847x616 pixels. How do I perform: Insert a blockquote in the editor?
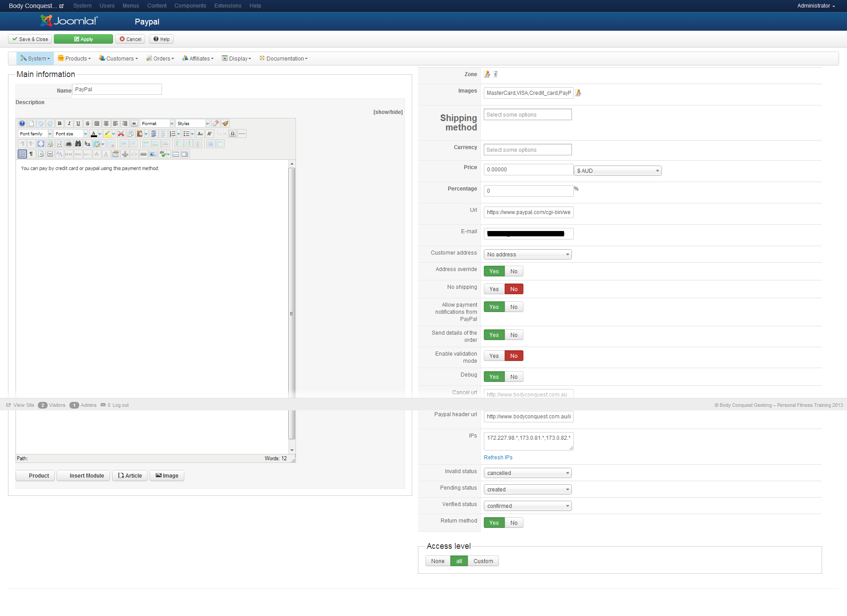[x=134, y=123]
